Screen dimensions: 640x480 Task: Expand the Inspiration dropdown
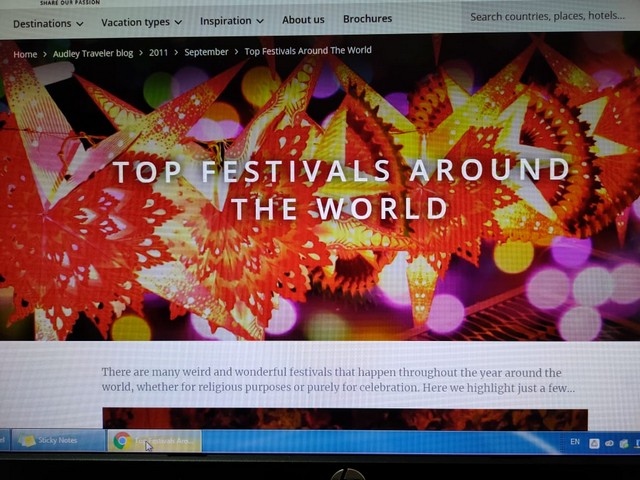pyautogui.click(x=231, y=20)
